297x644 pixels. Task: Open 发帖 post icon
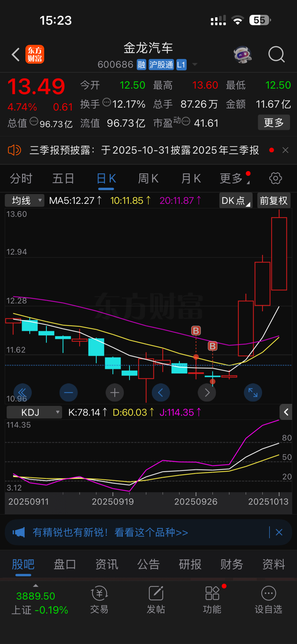tap(156, 593)
